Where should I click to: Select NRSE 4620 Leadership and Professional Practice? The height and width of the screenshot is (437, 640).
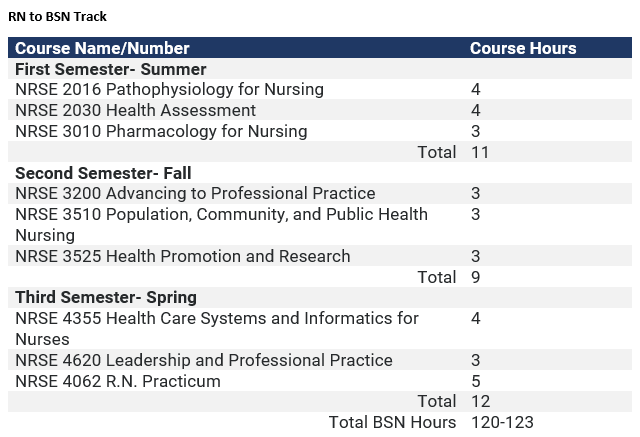204,360
